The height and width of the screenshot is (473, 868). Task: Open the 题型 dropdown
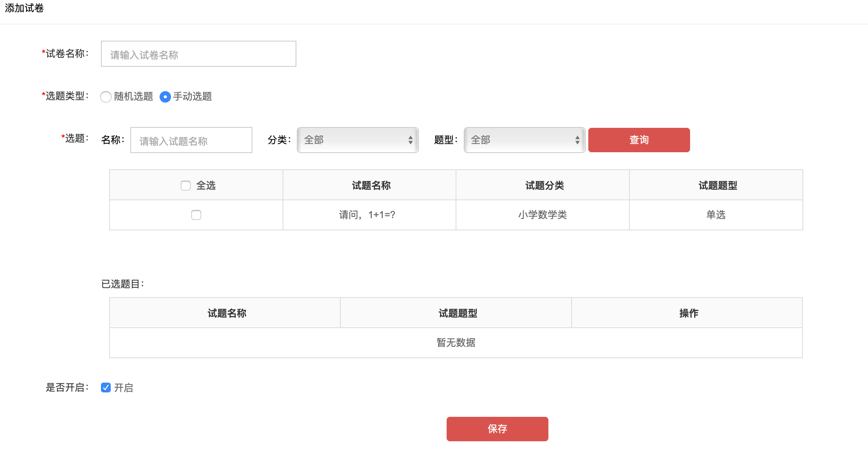[x=525, y=140]
